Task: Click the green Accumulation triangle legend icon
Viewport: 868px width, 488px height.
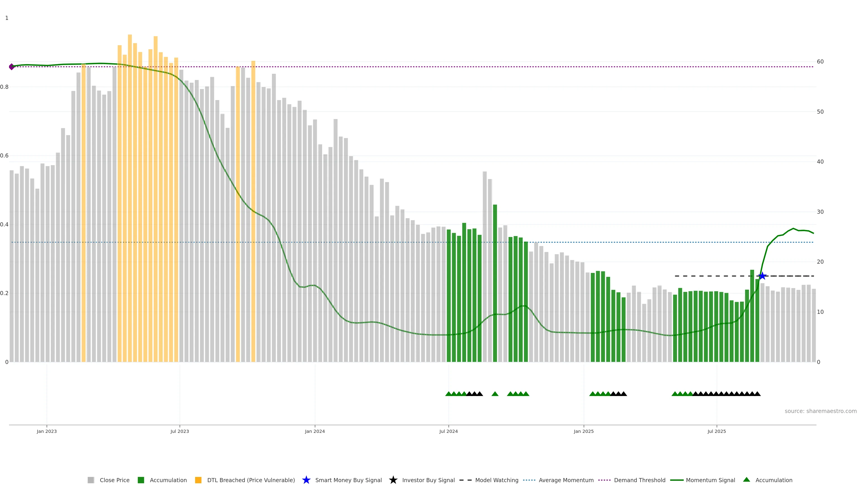Action: click(x=746, y=480)
